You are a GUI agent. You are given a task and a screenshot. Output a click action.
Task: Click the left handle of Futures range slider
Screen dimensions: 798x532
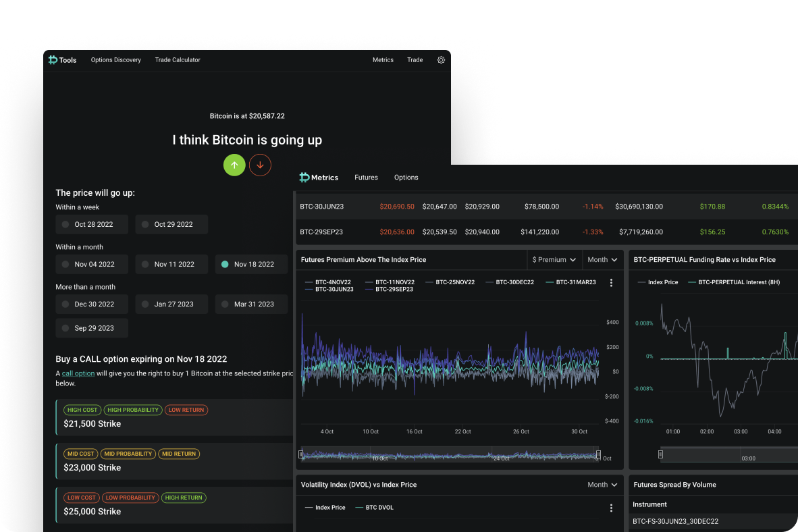(301, 454)
